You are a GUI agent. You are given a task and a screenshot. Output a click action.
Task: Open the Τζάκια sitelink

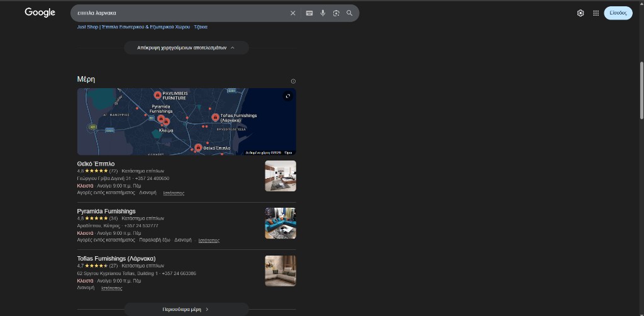pyautogui.click(x=201, y=27)
